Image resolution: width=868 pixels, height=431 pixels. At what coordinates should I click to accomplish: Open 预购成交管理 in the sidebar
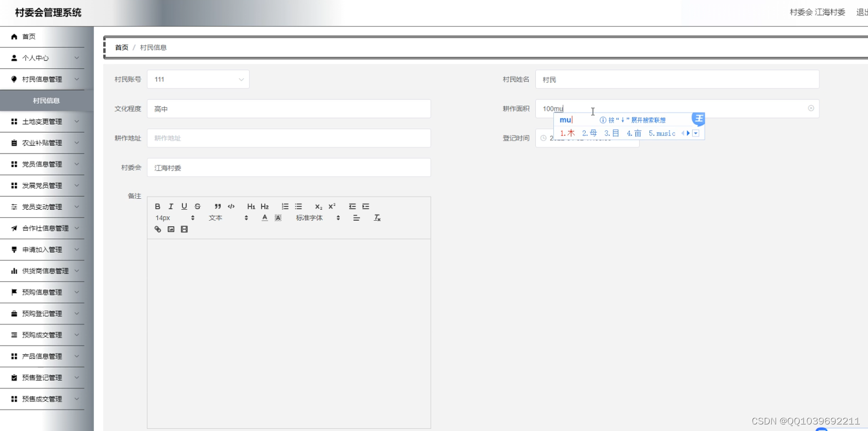coord(42,335)
